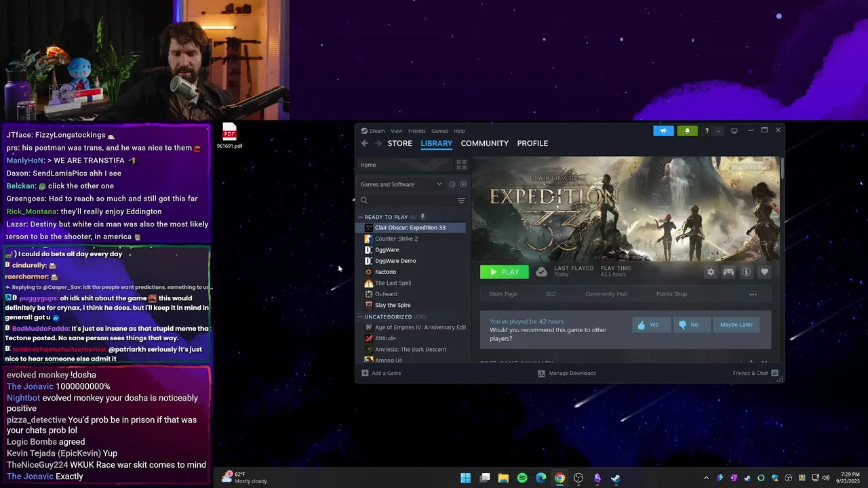
Task: Open Spotify from the taskbar
Action: tap(522, 478)
